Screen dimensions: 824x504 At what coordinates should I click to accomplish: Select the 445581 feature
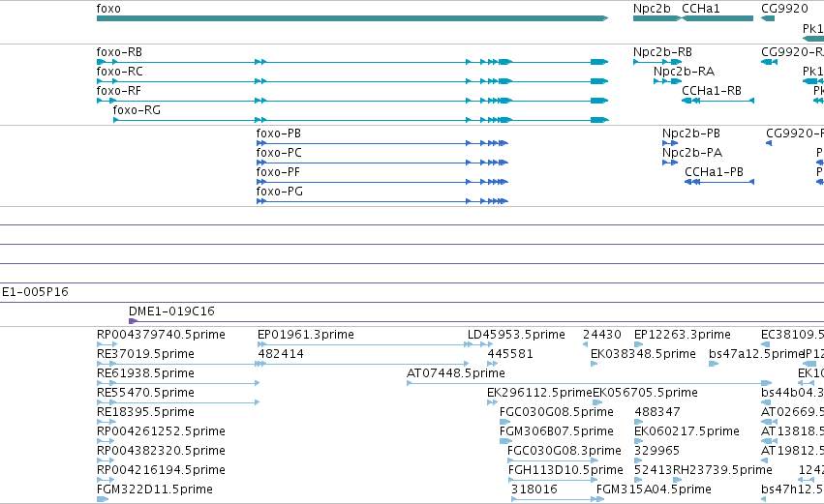point(493,364)
